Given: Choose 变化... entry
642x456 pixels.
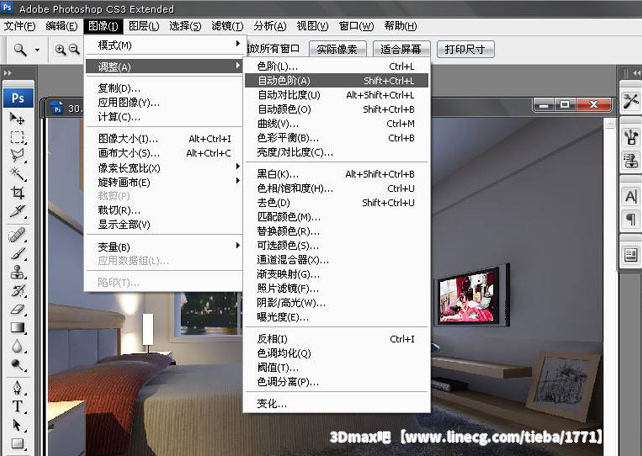Looking at the screenshot, I should 337,404.
